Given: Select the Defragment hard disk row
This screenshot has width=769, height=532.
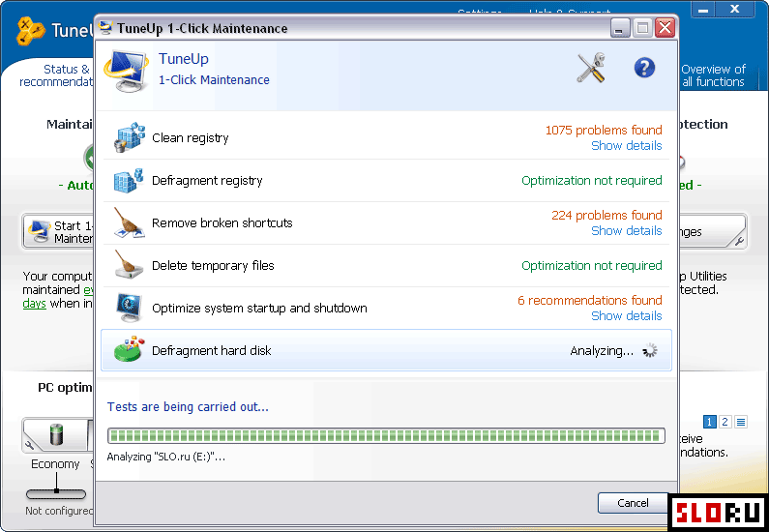Looking at the screenshot, I should tap(386, 350).
